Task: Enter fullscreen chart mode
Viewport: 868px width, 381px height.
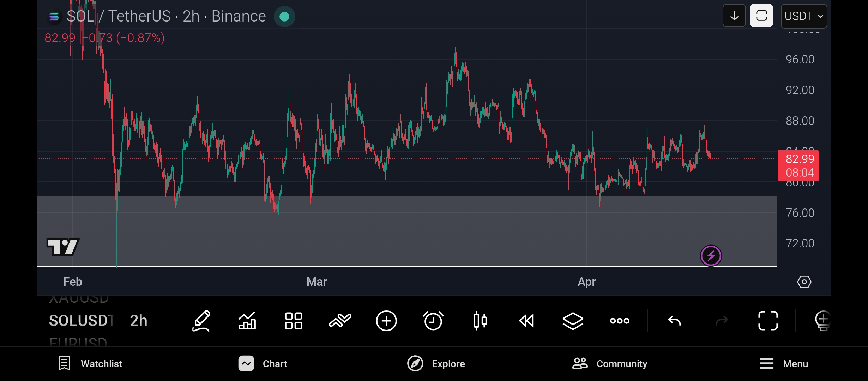Action: [x=768, y=321]
